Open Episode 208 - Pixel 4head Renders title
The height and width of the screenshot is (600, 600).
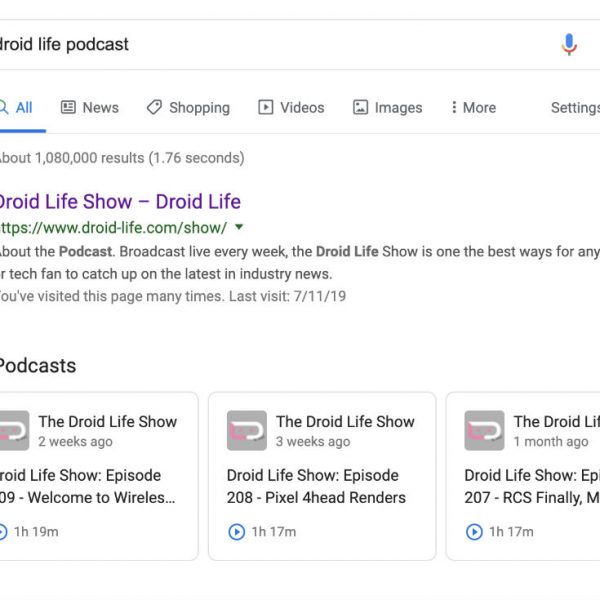(x=316, y=486)
